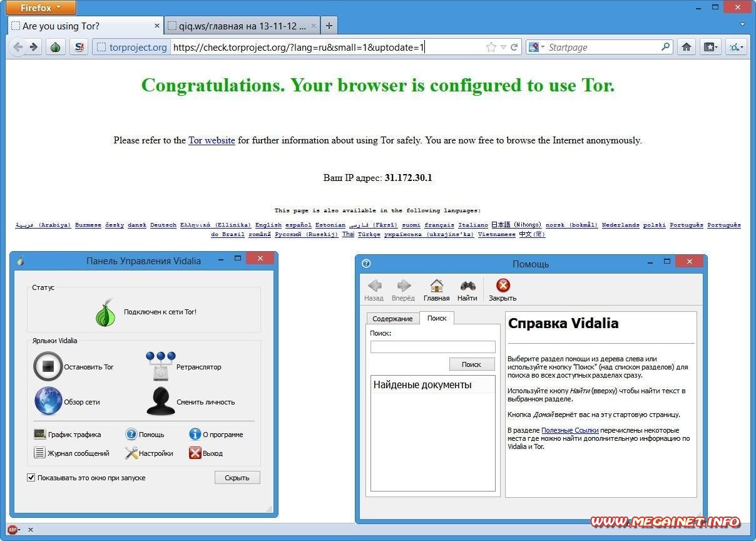This screenshot has height=541, width=756.
Task: Open Журнал сообщений in Vidalia
Action: (71, 453)
